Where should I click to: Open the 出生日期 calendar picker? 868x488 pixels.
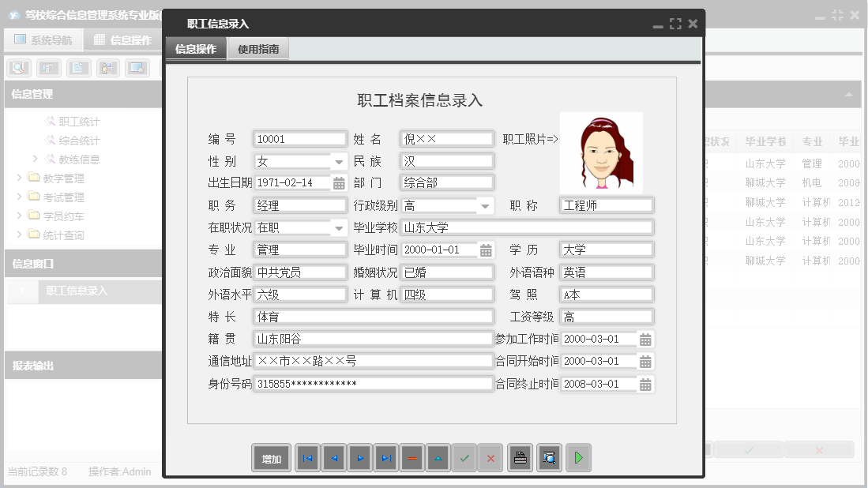[340, 182]
